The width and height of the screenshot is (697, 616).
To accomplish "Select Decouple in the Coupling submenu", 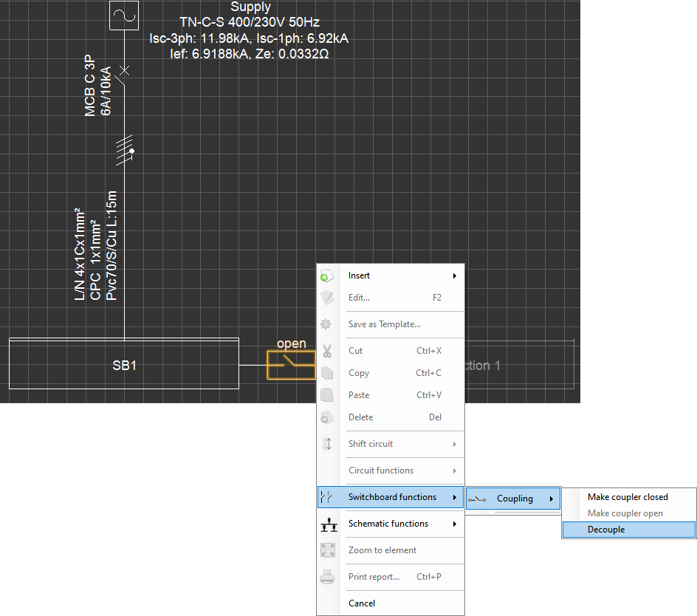I will [629, 530].
